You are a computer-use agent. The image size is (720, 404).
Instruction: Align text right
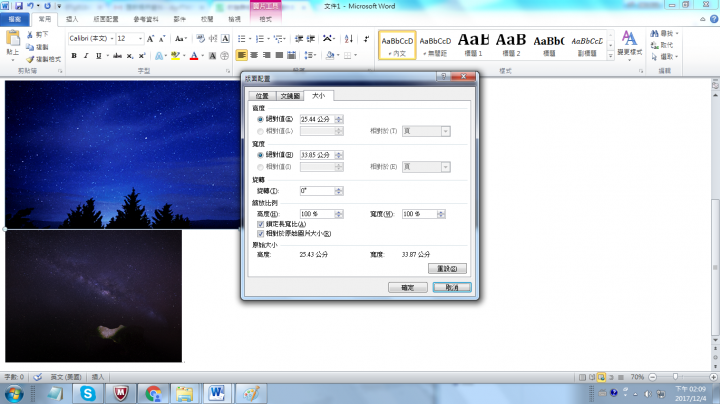(x=266, y=55)
